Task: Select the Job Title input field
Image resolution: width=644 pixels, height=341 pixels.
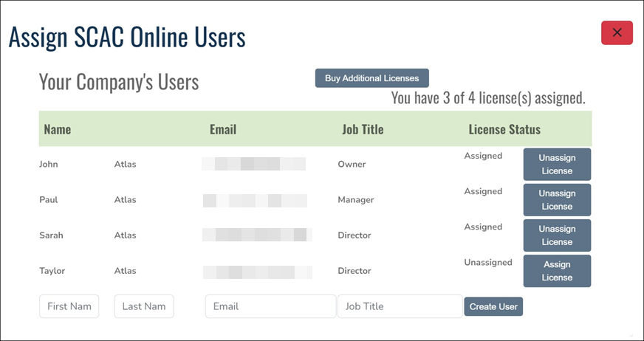Action: [x=400, y=306]
